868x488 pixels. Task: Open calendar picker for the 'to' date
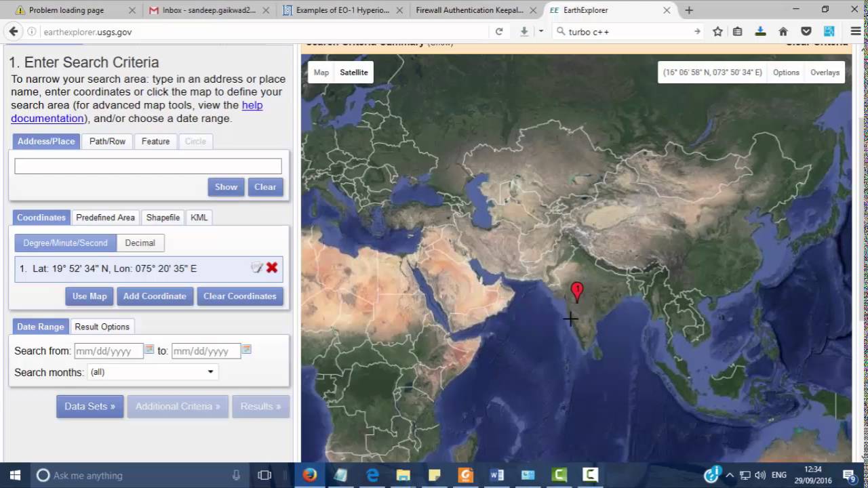(247, 350)
